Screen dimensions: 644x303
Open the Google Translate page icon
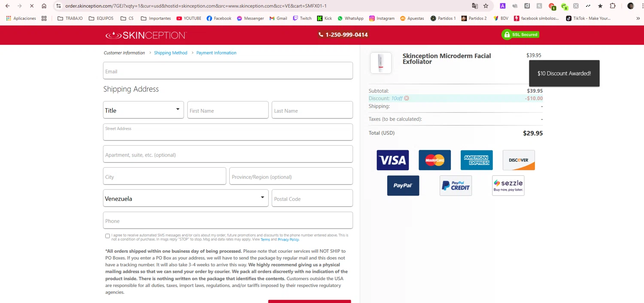(475, 6)
